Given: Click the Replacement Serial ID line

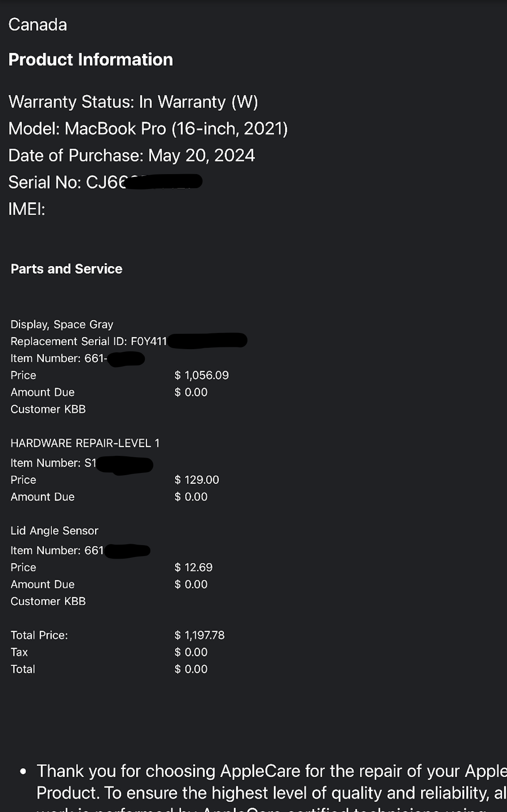Looking at the screenshot, I should pyautogui.click(x=129, y=341).
